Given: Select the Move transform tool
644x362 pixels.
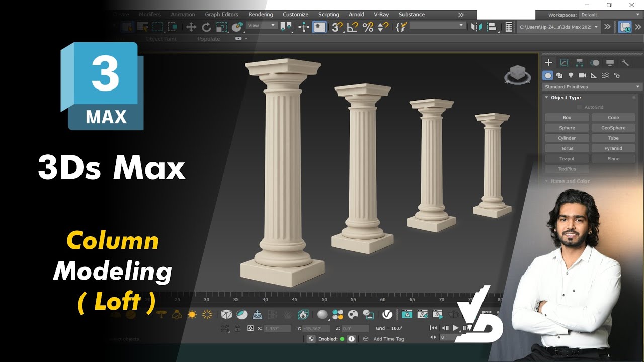Looking at the screenshot, I should [191, 27].
